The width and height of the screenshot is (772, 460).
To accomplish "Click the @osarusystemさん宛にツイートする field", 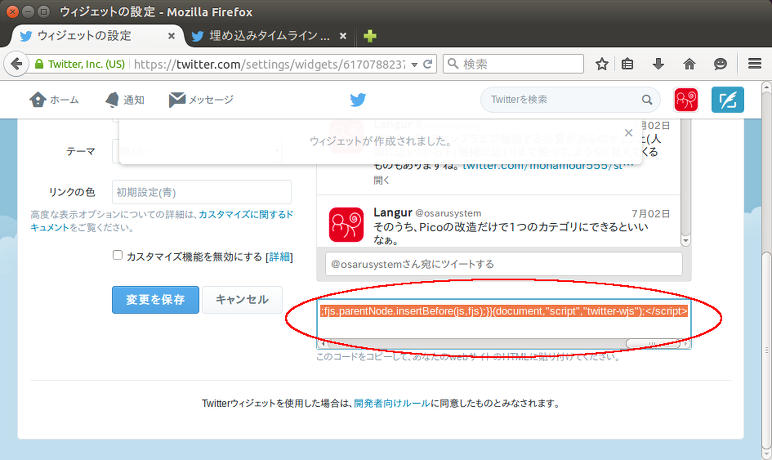I will point(504,264).
